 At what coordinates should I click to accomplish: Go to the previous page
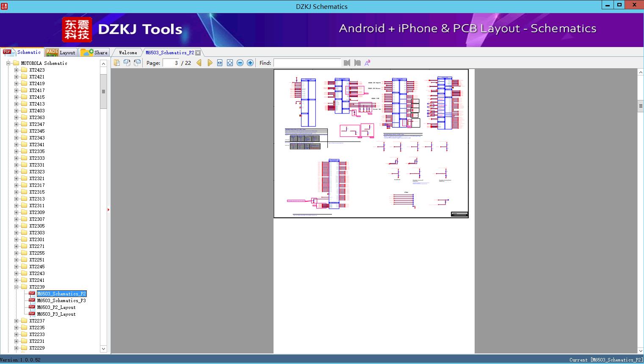[x=199, y=63]
